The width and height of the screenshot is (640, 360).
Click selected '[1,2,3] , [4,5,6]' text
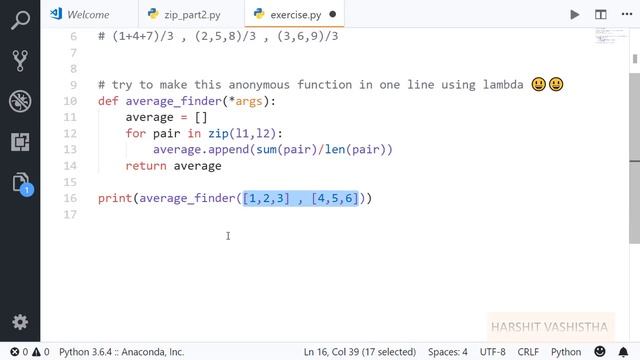pos(300,198)
